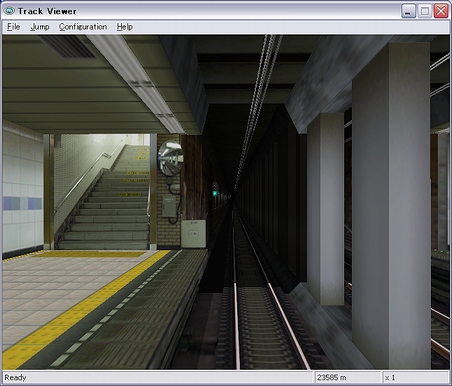Click the x 1 speed status field
452x386 pixels.
click(415, 378)
